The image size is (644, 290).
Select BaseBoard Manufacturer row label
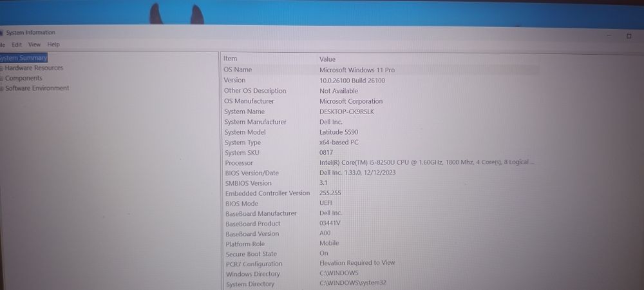pos(261,213)
